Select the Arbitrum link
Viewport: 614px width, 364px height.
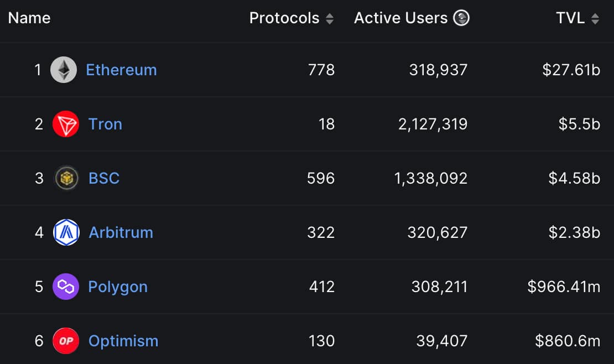(121, 232)
